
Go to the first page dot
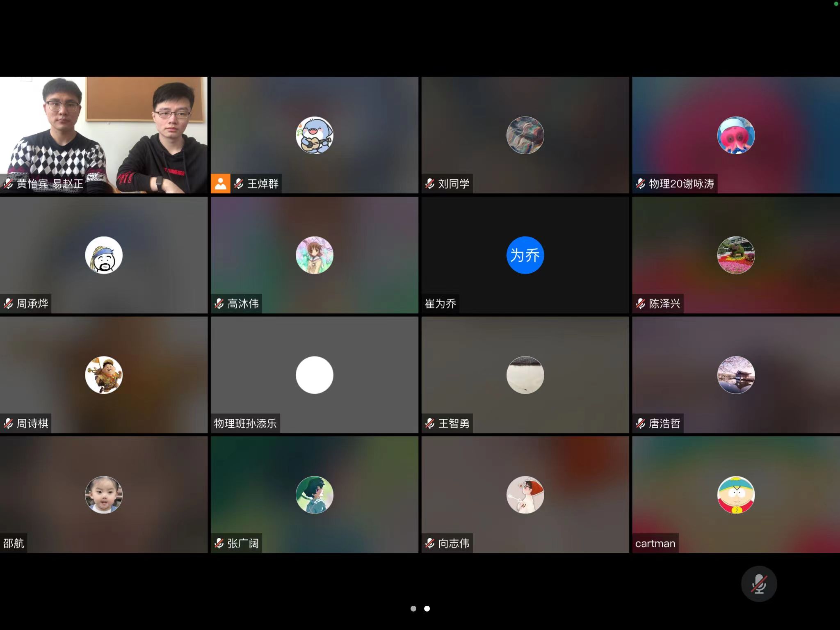coord(413,609)
